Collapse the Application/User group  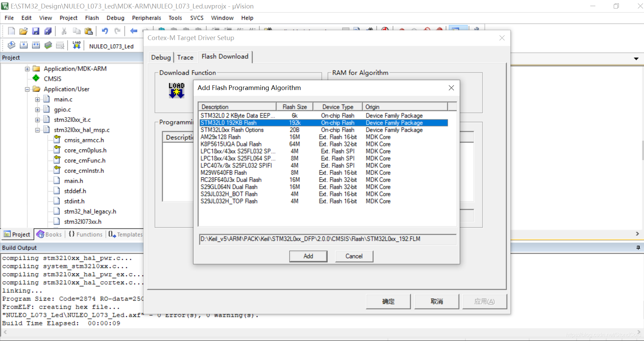(x=27, y=89)
